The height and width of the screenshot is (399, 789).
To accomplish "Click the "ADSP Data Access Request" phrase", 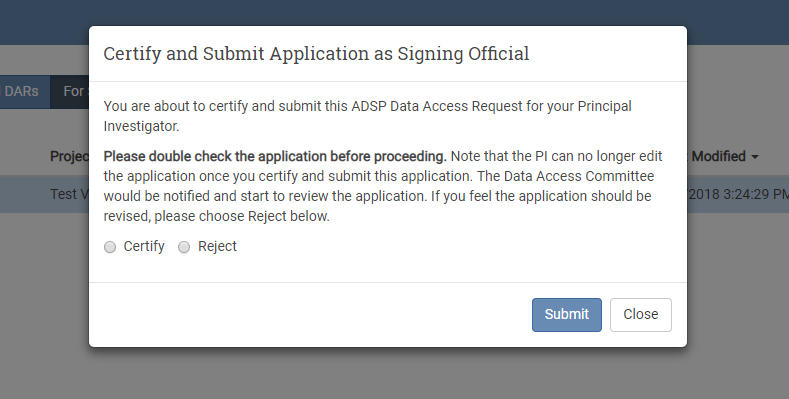I will point(437,107).
